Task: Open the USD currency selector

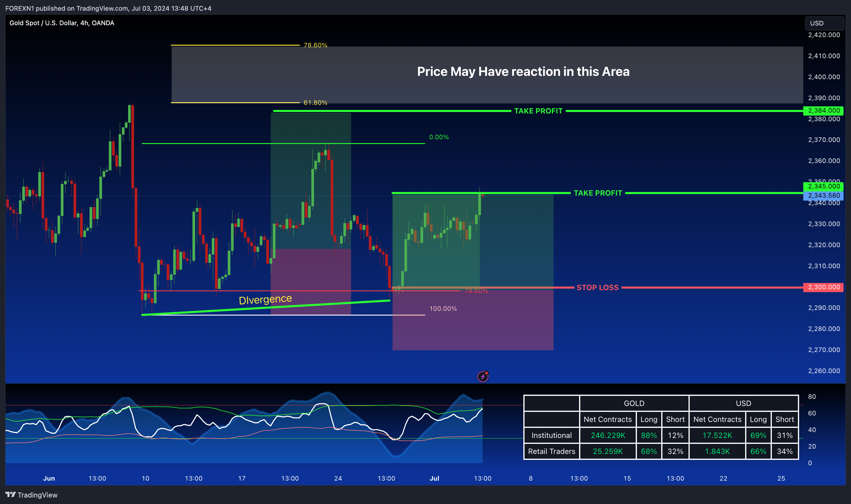Action: [x=824, y=23]
